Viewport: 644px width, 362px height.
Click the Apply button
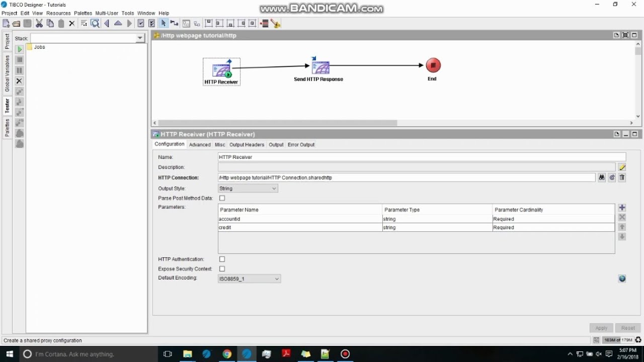[x=601, y=328]
